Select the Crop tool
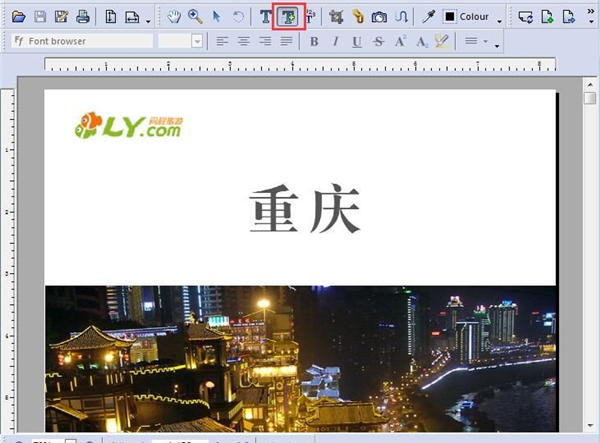Image resolution: width=600 pixels, height=443 pixels. 336,17
